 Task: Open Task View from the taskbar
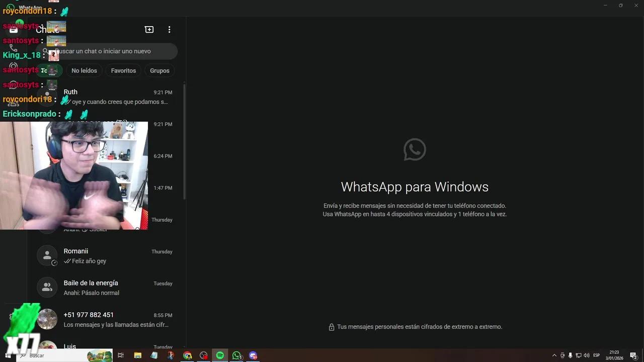(x=121, y=355)
